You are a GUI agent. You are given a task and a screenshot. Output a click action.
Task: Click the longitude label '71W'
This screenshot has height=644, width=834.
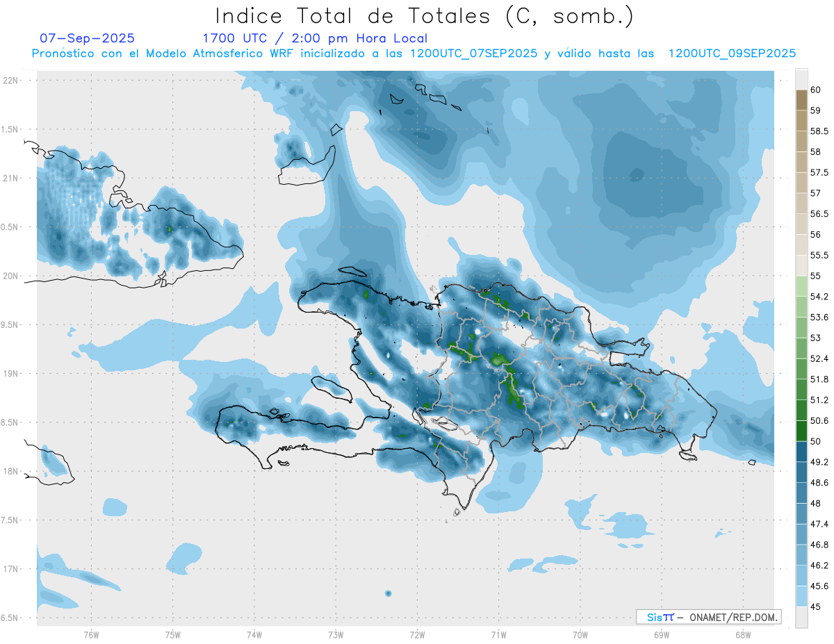coord(498,635)
